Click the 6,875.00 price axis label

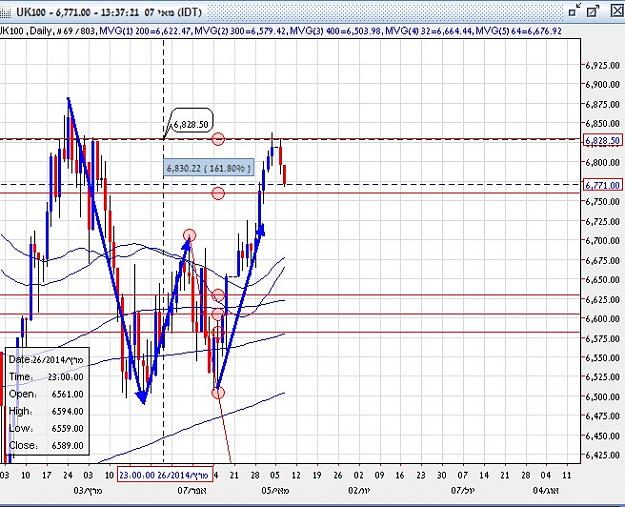tap(603, 104)
